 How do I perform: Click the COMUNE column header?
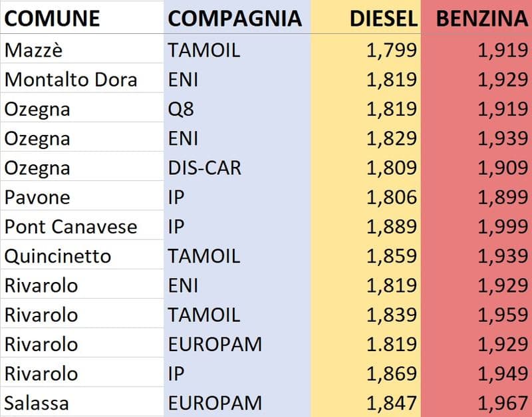[53, 19]
